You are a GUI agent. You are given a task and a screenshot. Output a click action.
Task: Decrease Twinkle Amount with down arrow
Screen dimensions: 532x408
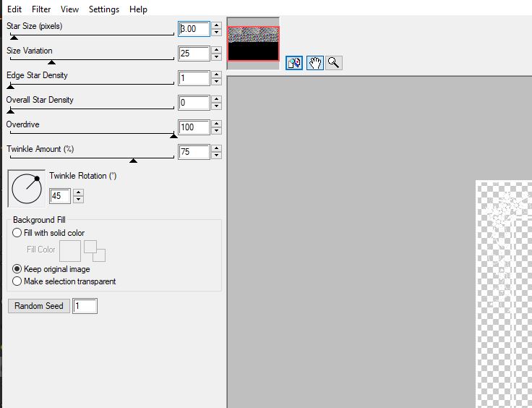coord(216,155)
